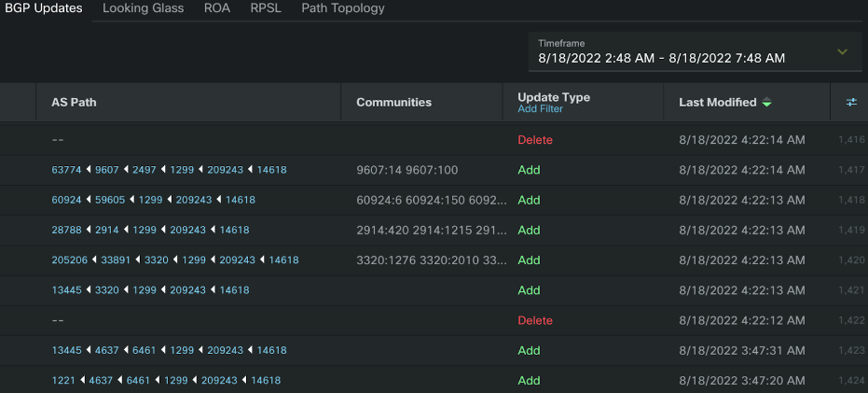Viewport: 868px width, 393px height.
Task: Open AS 63774 link in first path
Action: point(66,170)
